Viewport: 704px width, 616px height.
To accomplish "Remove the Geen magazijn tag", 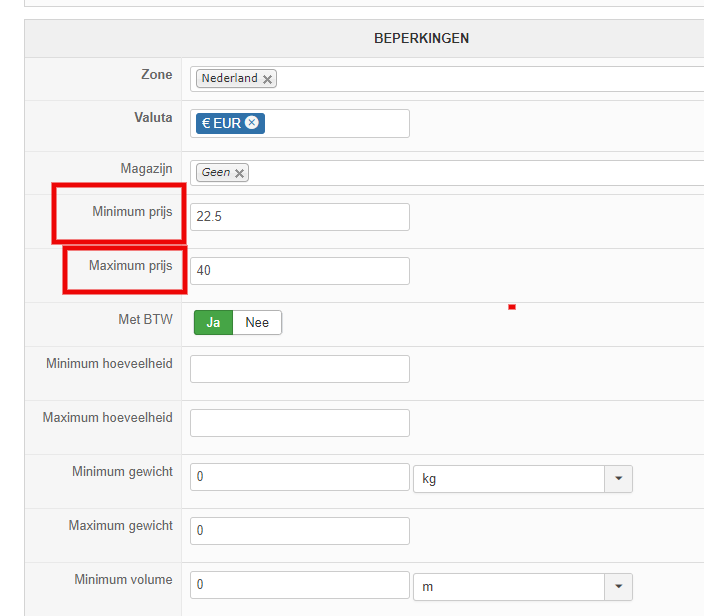I will coord(240,173).
